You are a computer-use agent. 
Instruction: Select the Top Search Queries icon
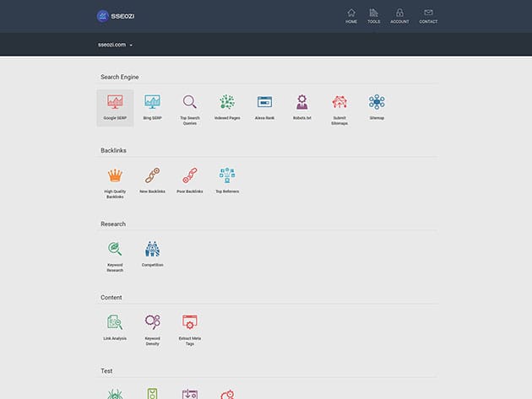189,107
